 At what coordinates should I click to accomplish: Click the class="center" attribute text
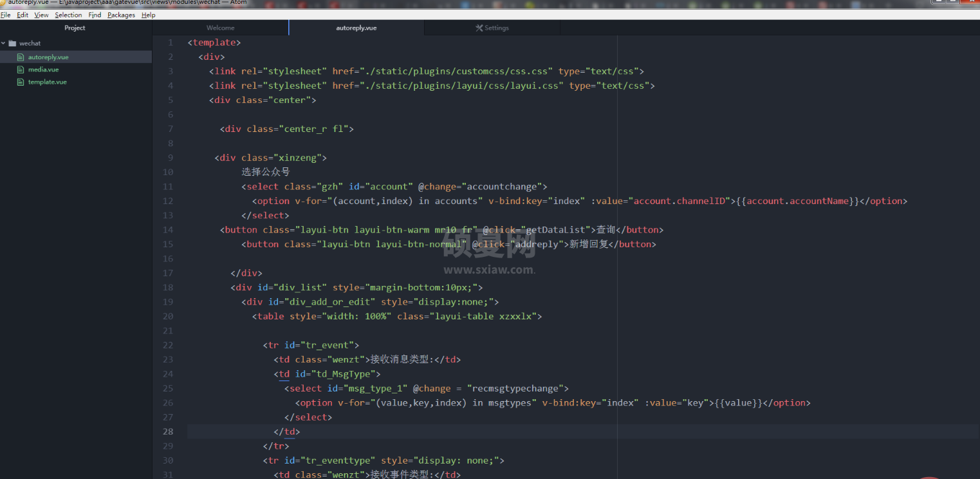(x=273, y=100)
